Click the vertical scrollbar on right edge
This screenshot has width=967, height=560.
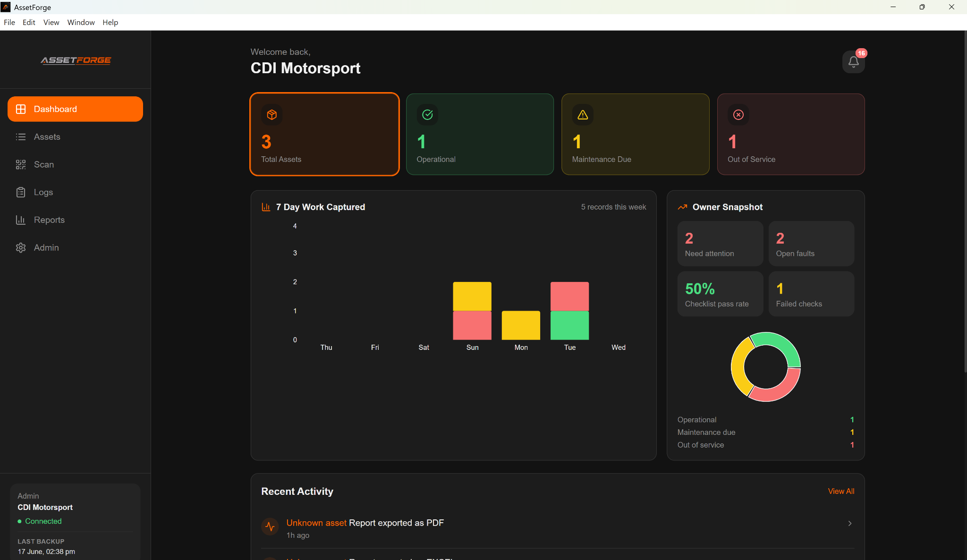tap(965, 202)
